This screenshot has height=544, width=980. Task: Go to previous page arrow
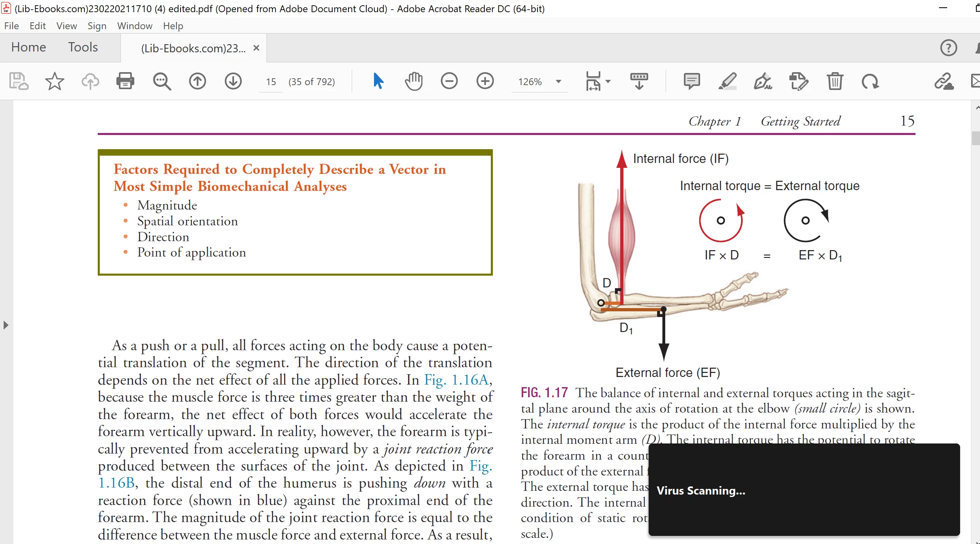198,81
